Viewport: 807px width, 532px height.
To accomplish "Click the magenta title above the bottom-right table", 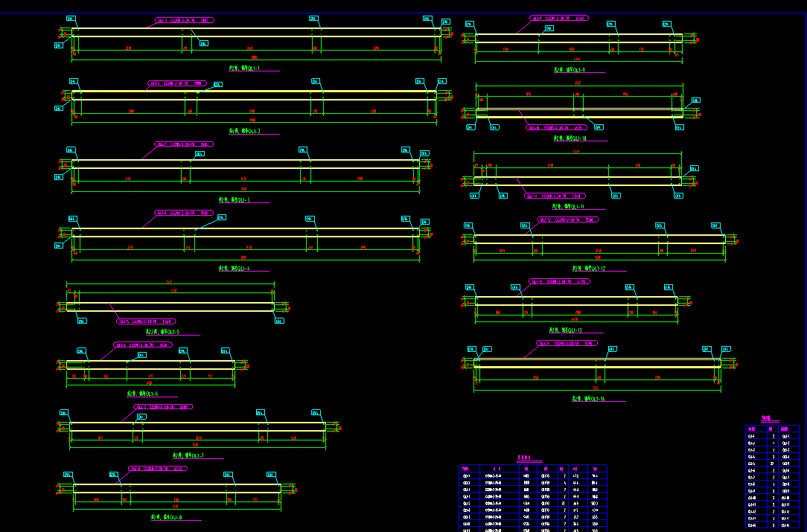I will click(765, 419).
